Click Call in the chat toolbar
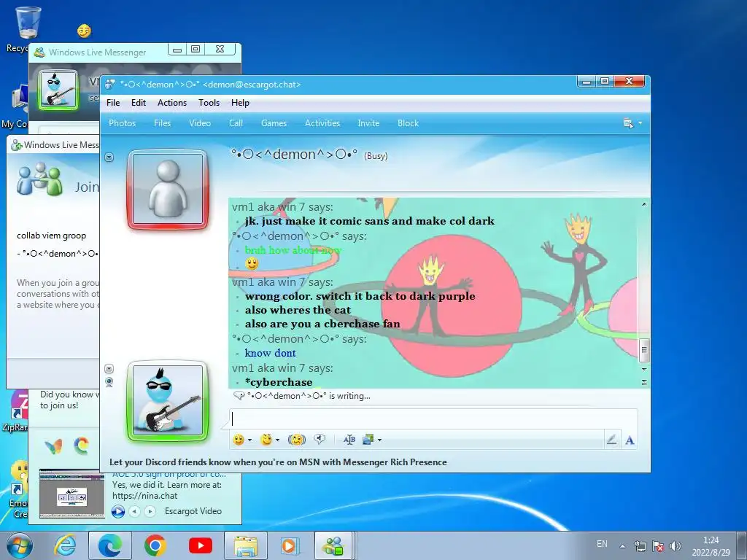Viewport: 747px width, 560px height. pos(236,123)
